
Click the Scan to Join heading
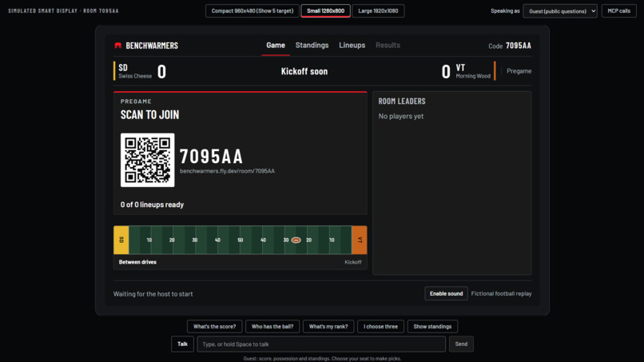(149, 114)
